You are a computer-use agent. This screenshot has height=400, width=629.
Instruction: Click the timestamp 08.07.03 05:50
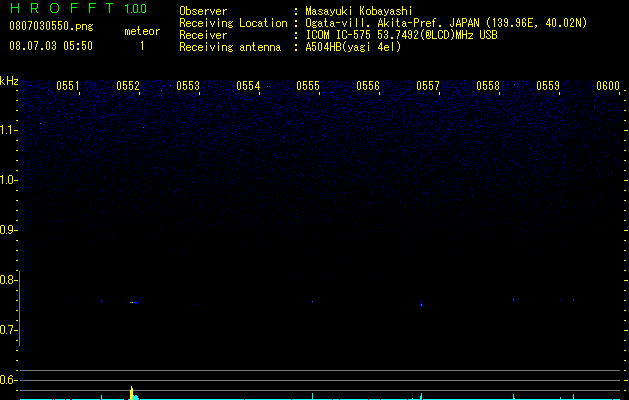[51, 46]
